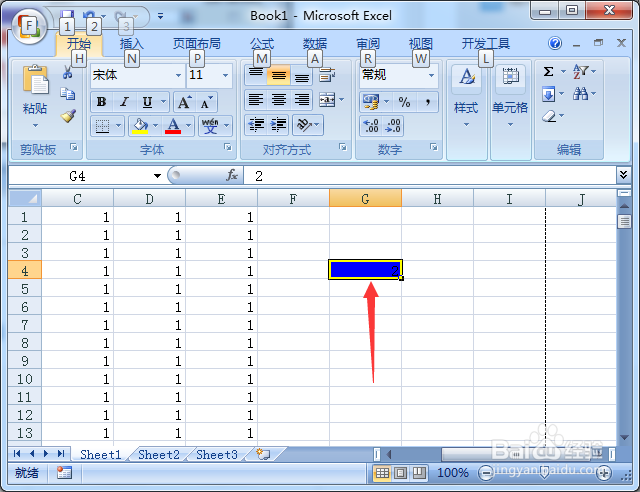Screen dimensions: 640x492
Task: Click zoom out minus button
Action: point(486,473)
